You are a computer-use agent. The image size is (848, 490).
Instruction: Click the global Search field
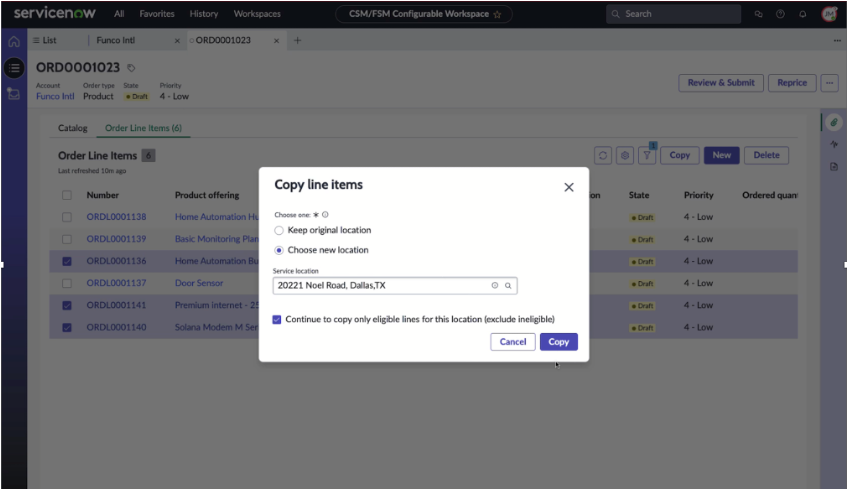673,14
